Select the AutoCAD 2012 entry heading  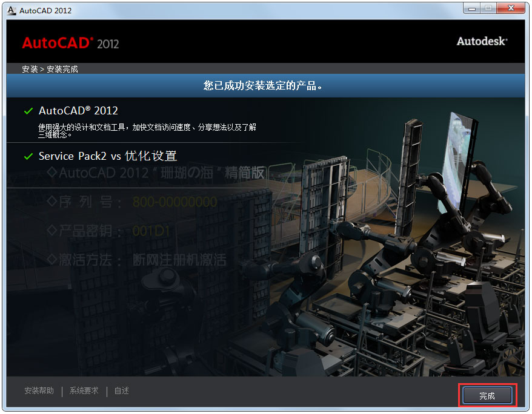[x=79, y=111]
